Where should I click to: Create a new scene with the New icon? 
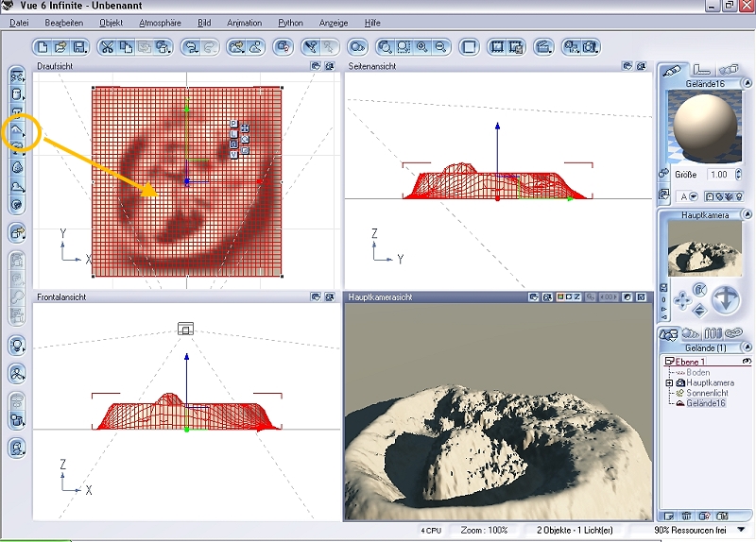pyautogui.click(x=43, y=47)
